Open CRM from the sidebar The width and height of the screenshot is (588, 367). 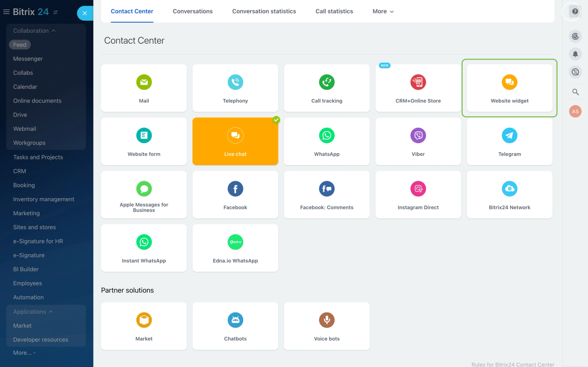20,171
